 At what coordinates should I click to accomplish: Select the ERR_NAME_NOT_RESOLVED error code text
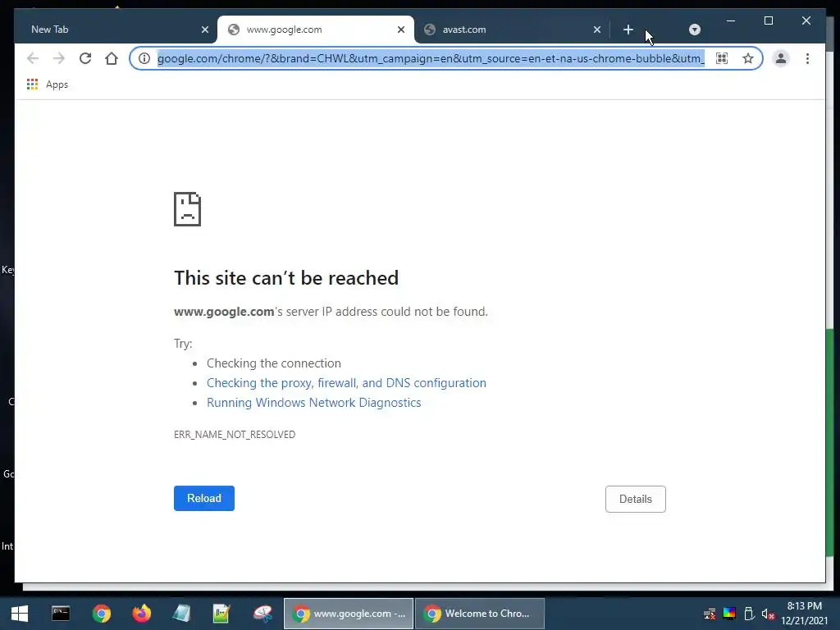235,435
